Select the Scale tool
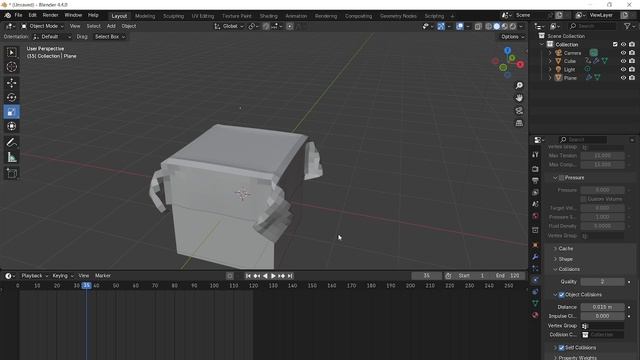 click(11, 112)
